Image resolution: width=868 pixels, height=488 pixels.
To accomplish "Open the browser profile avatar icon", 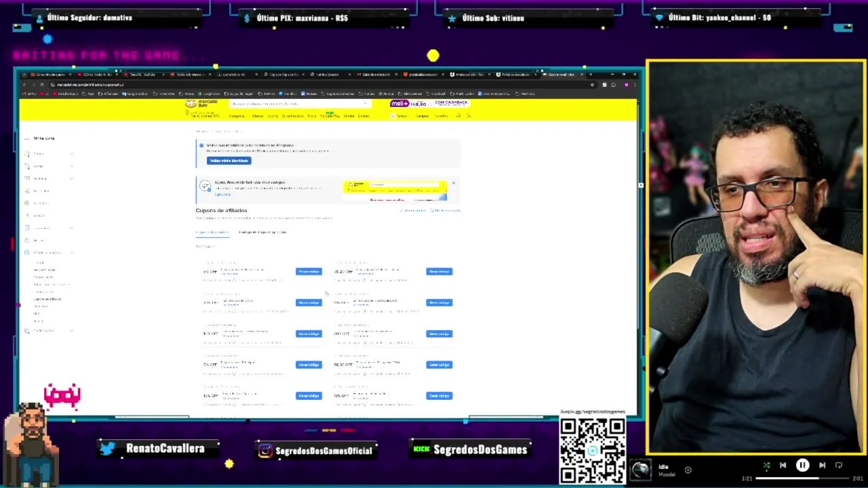I will click(x=626, y=85).
